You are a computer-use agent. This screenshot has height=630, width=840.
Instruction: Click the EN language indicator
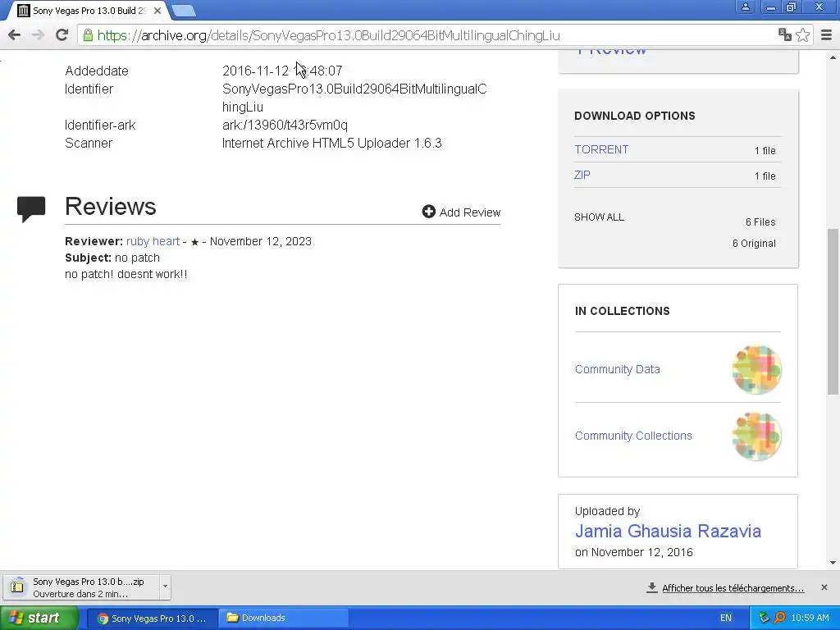(x=725, y=618)
